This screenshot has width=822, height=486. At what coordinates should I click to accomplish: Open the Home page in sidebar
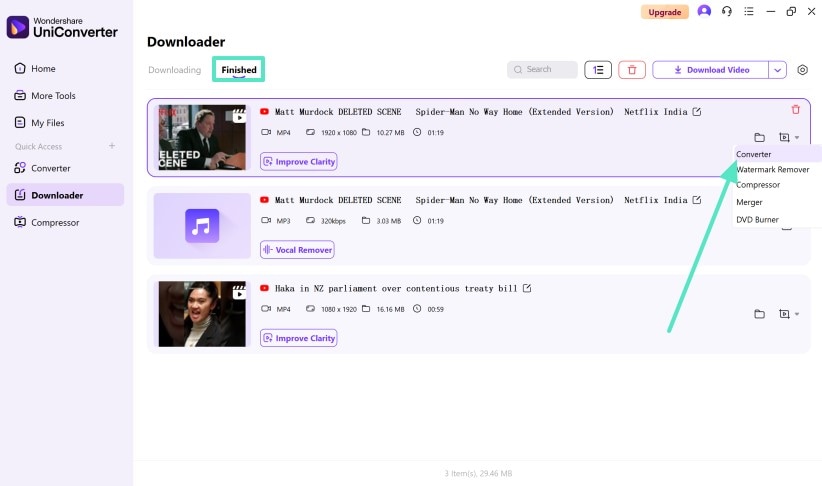click(35, 69)
